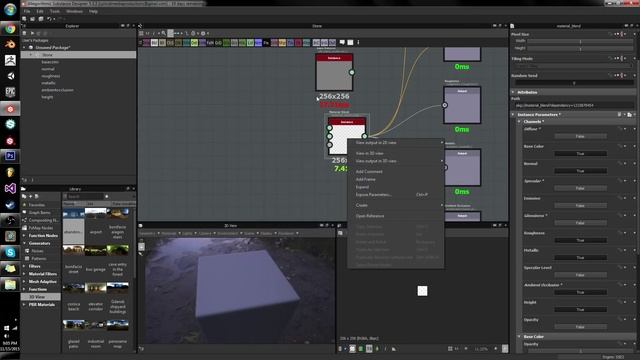The width and height of the screenshot is (640, 360).
Task: Open Visual Studio from the taskbar
Action: click(x=10, y=188)
